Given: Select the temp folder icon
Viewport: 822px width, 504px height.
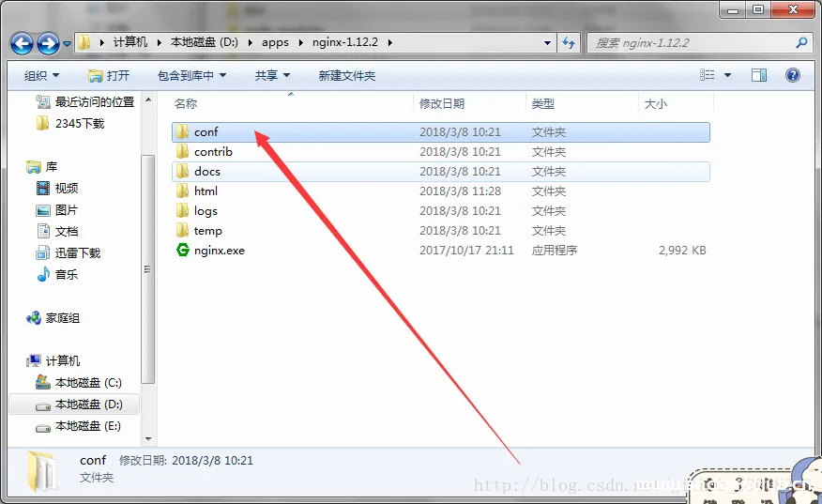Looking at the screenshot, I should click(182, 230).
